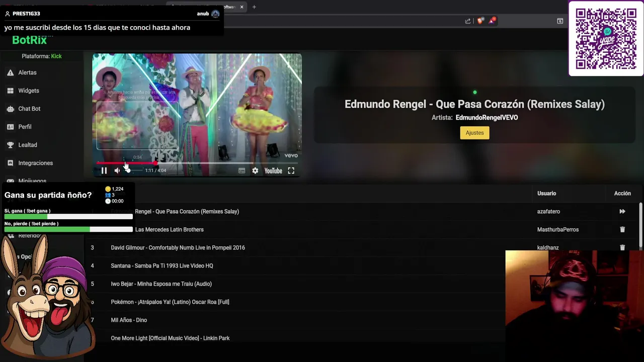The height and width of the screenshot is (362, 644).
Task: Click the Kick platform label
Action: [x=56, y=56]
